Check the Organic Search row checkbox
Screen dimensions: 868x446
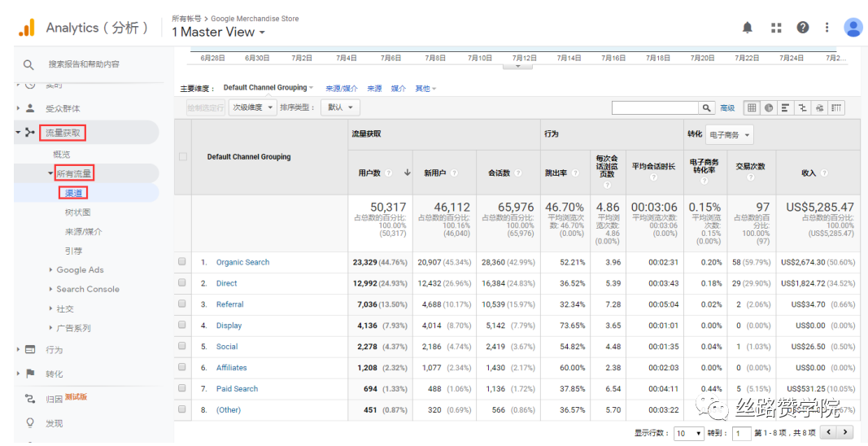(x=182, y=261)
